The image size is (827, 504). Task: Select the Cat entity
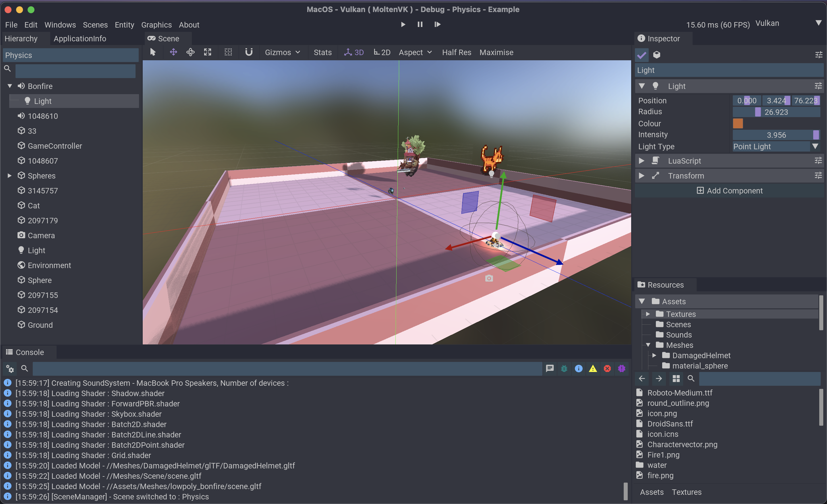34,205
